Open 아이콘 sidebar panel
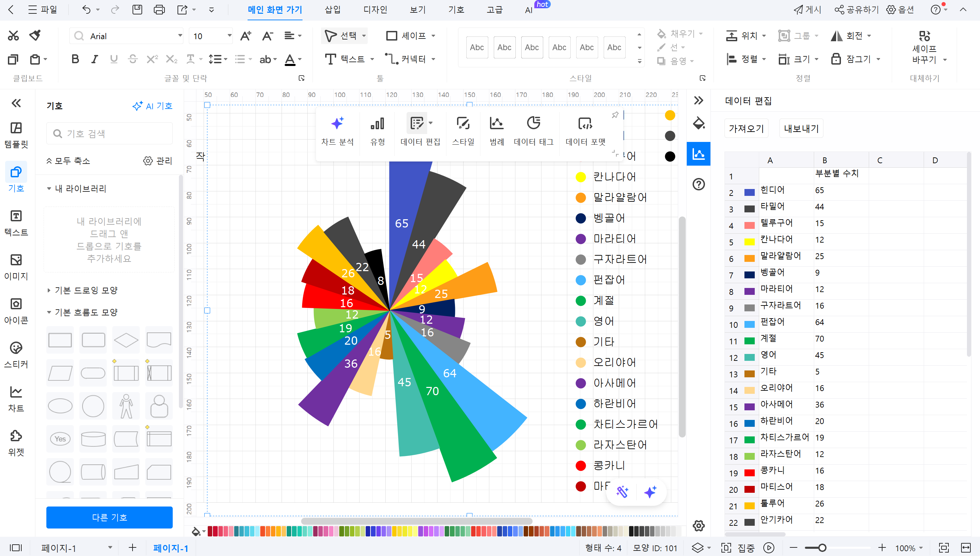980x556 pixels. pyautogui.click(x=16, y=311)
